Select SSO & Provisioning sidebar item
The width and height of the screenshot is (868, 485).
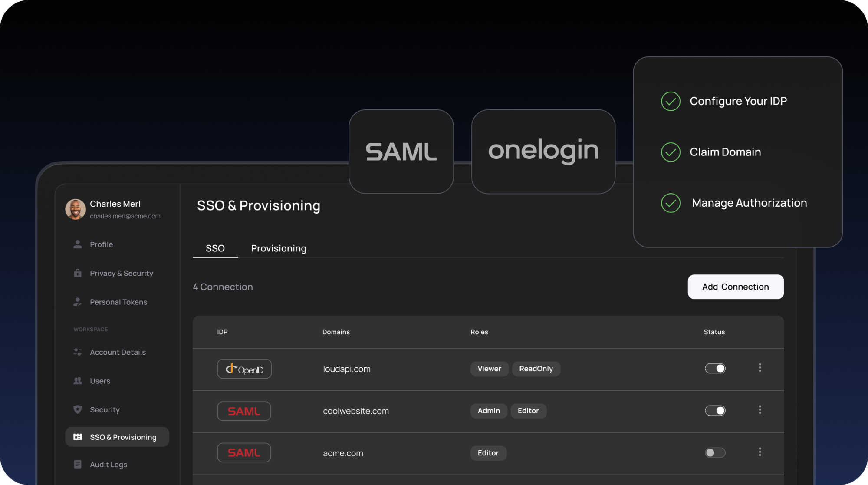[117, 437]
